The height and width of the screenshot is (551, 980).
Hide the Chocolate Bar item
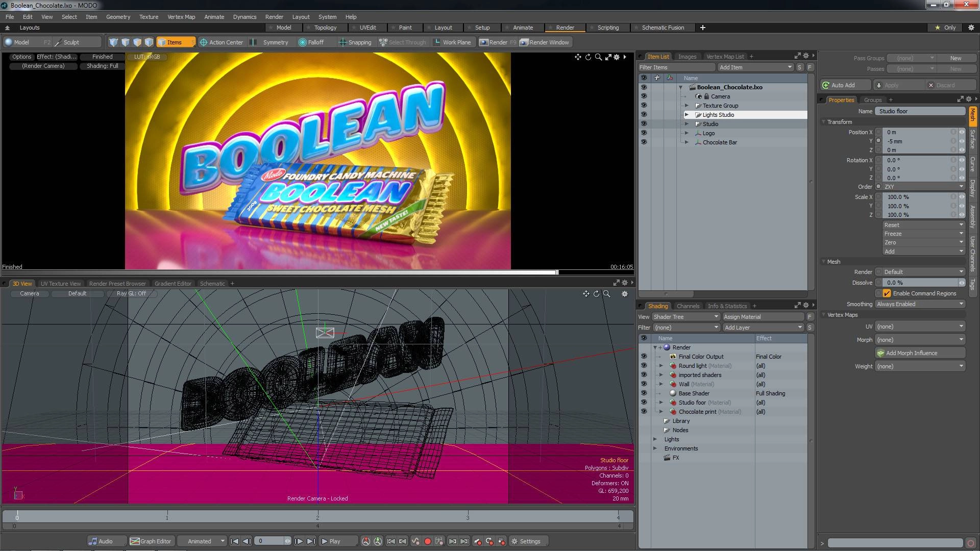(644, 142)
